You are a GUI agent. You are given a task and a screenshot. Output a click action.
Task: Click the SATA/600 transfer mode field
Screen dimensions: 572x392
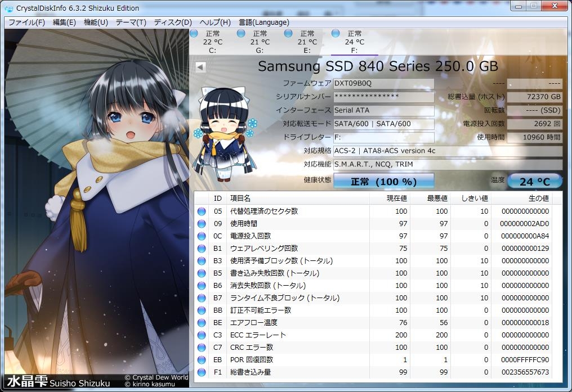pyautogui.click(x=384, y=124)
